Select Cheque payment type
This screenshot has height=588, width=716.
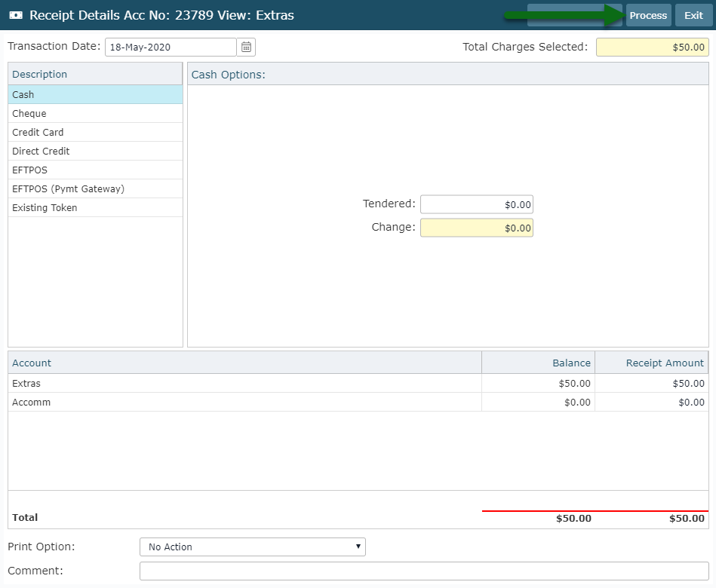[95, 114]
